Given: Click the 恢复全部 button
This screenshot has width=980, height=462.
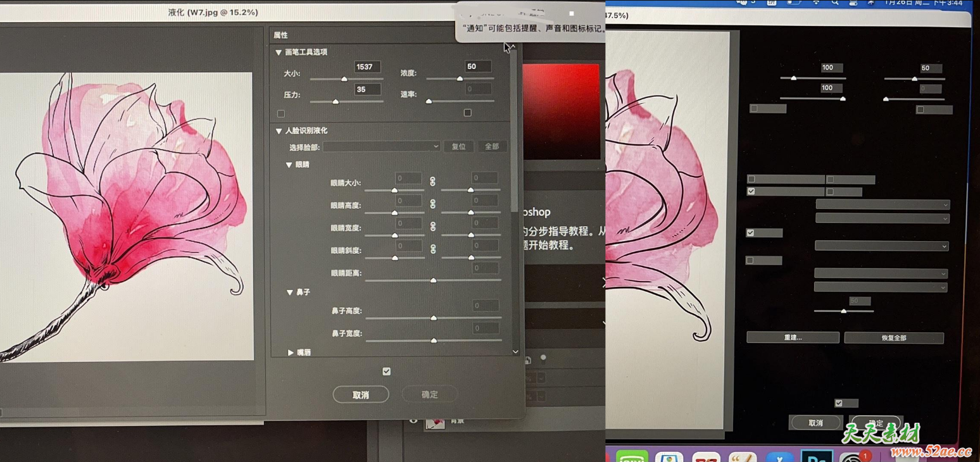Looking at the screenshot, I should click(893, 338).
